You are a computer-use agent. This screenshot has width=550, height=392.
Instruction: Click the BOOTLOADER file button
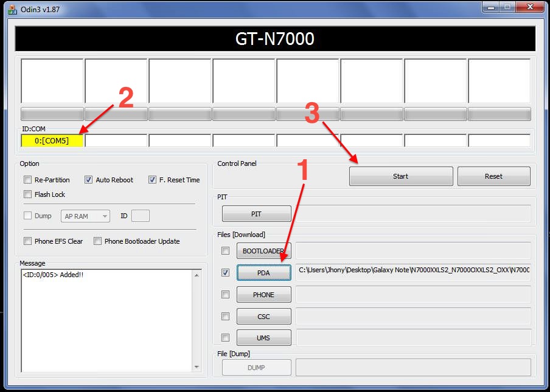tap(263, 251)
